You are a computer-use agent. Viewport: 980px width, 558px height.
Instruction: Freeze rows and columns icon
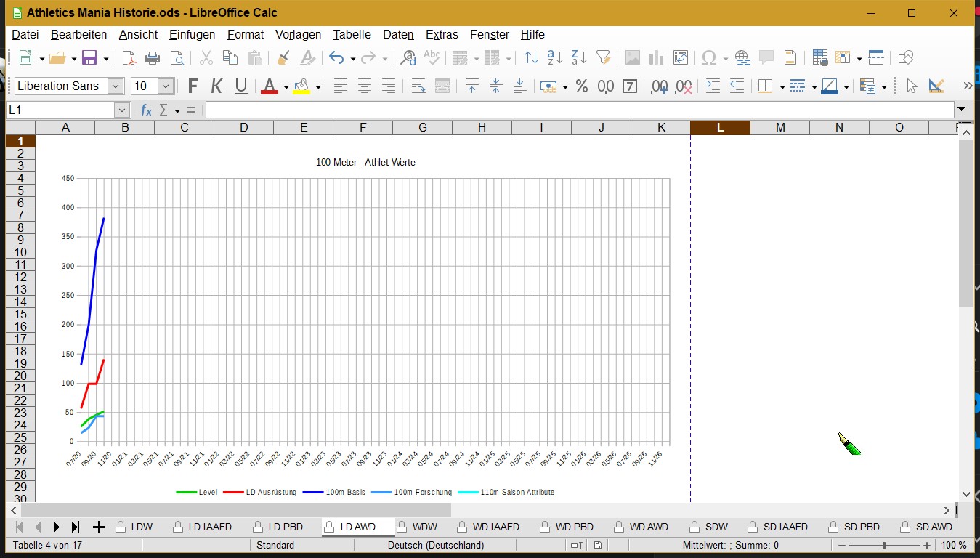point(843,58)
